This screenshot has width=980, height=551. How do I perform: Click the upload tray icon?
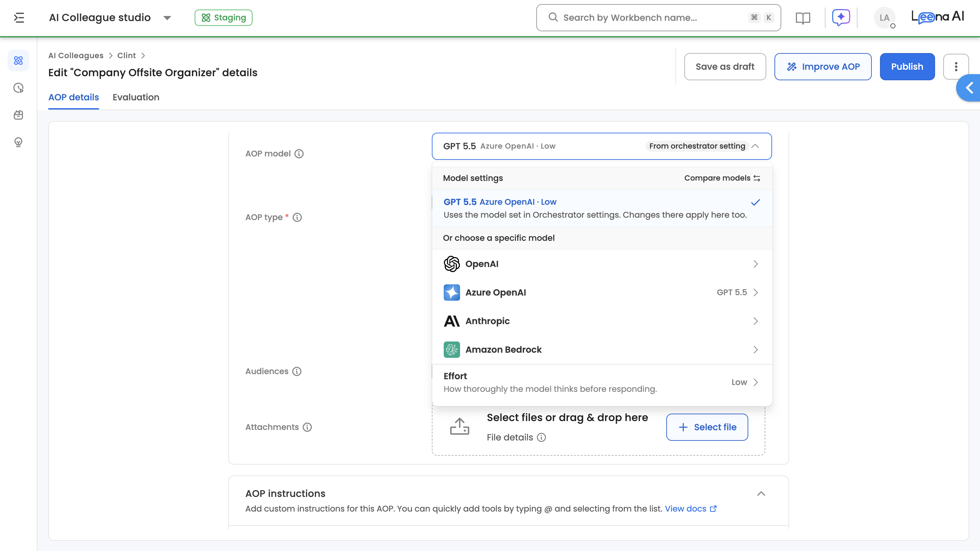point(460,426)
